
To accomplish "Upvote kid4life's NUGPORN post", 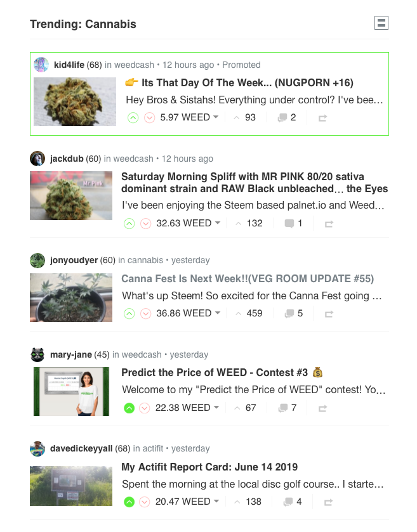I will coord(133,118).
